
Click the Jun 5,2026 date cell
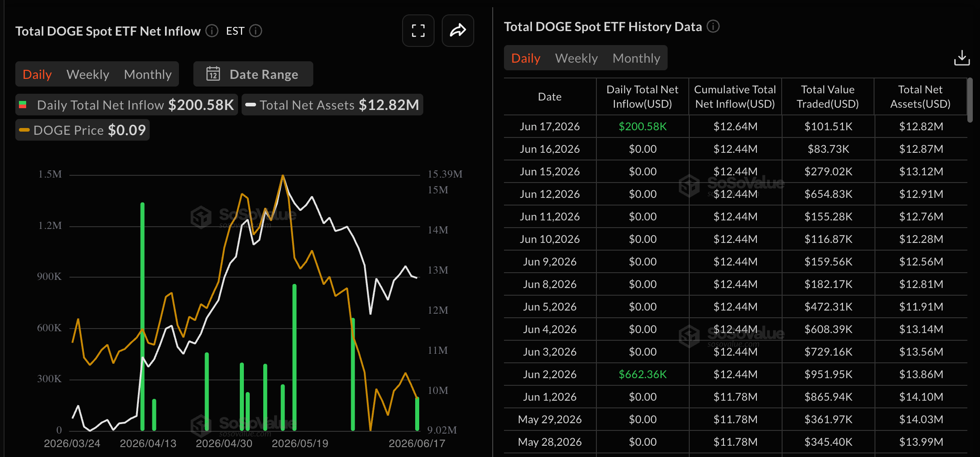[x=550, y=306]
